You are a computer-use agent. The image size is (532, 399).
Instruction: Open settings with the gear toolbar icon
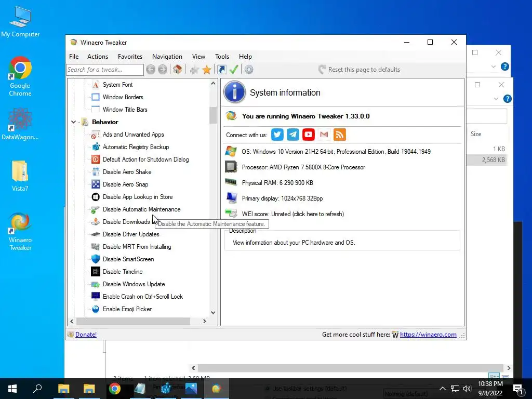pos(249,70)
